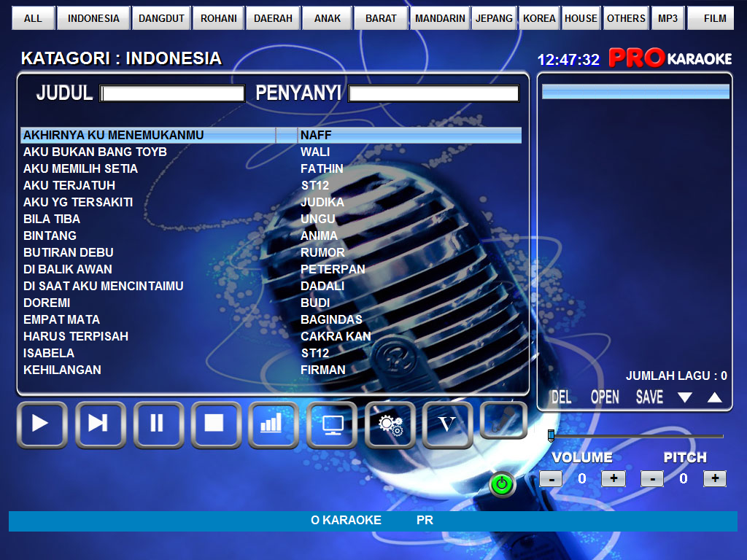The width and height of the screenshot is (747, 560).
Task: Open the MANDARIN category tab
Action: click(x=440, y=18)
